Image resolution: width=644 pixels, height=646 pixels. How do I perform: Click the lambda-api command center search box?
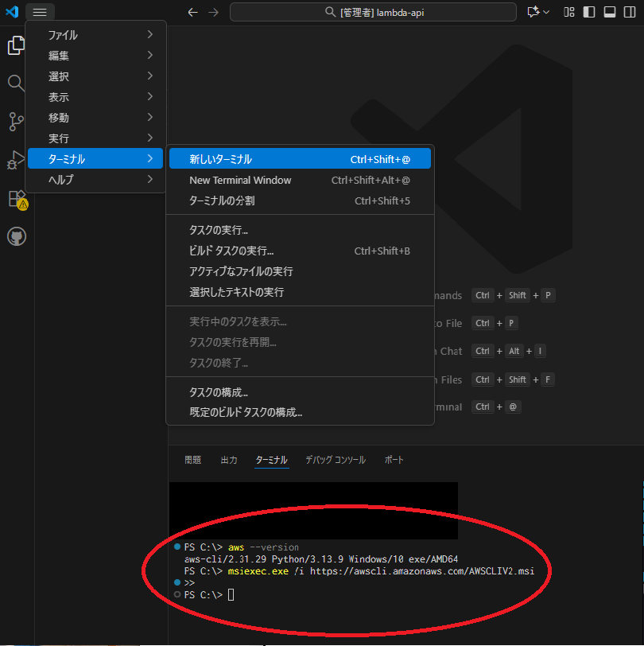373,13
